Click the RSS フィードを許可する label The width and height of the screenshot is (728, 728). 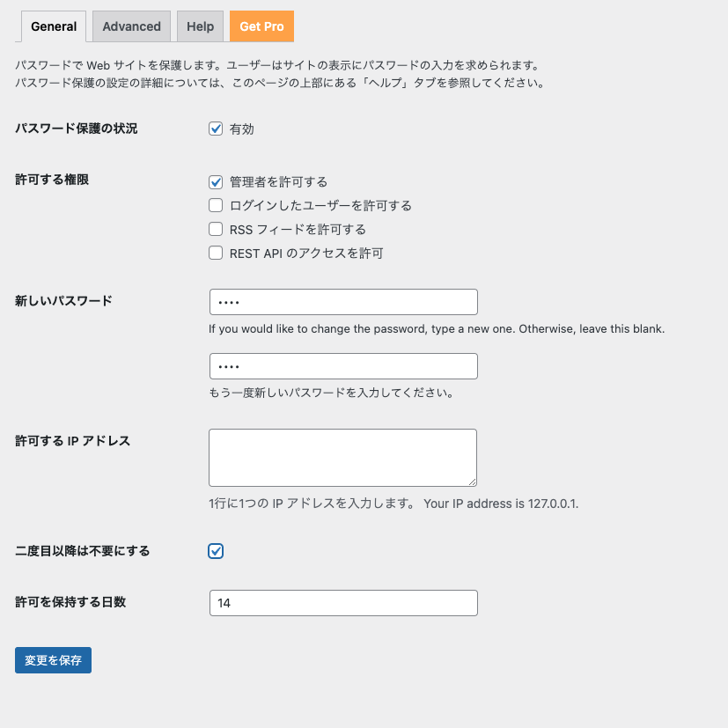[x=298, y=230]
